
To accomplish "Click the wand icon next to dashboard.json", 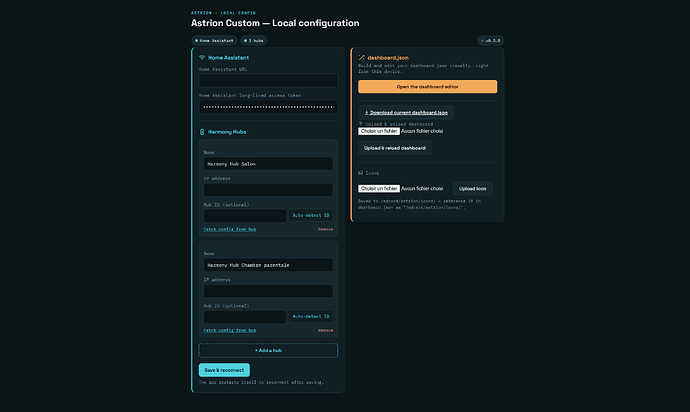I will 361,58.
